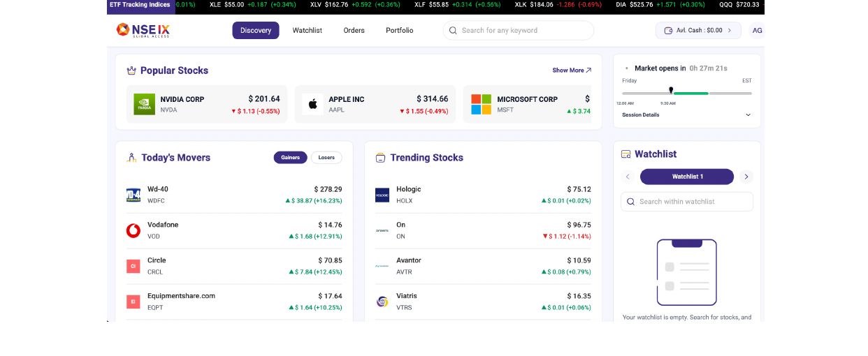Click the Hologic stock name
The height and width of the screenshot is (356, 868).
coord(409,189)
